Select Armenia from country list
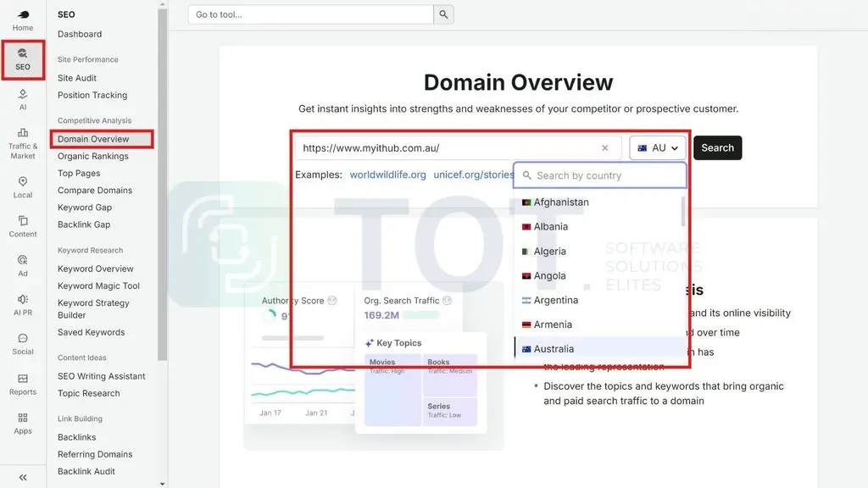Viewport: 868px width, 488px height. coord(598,324)
